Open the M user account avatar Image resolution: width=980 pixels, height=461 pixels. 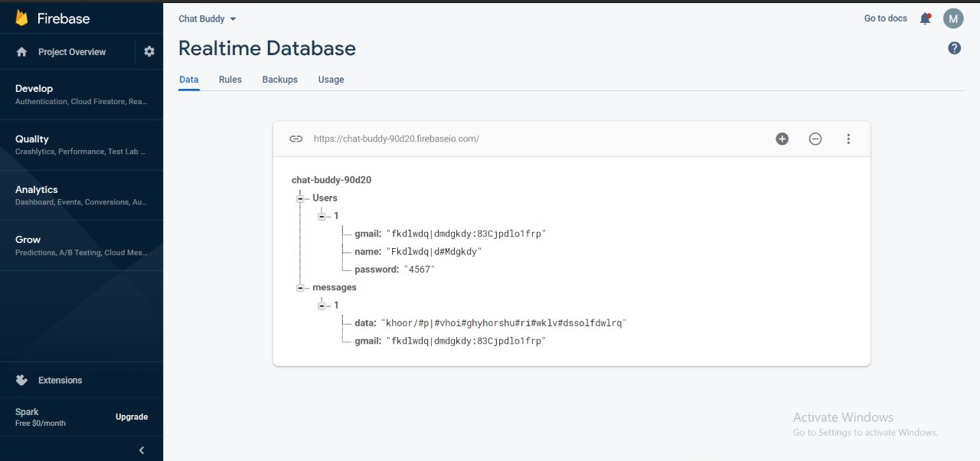pyautogui.click(x=953, y=18)
